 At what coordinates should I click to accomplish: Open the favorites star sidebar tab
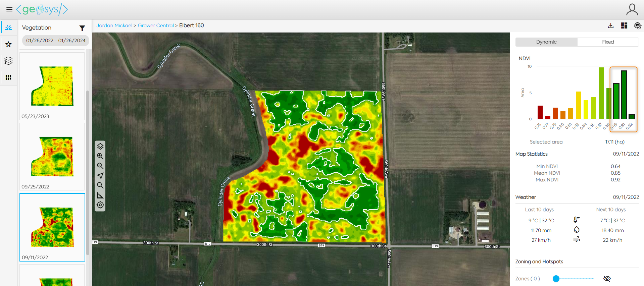[9, 44]
